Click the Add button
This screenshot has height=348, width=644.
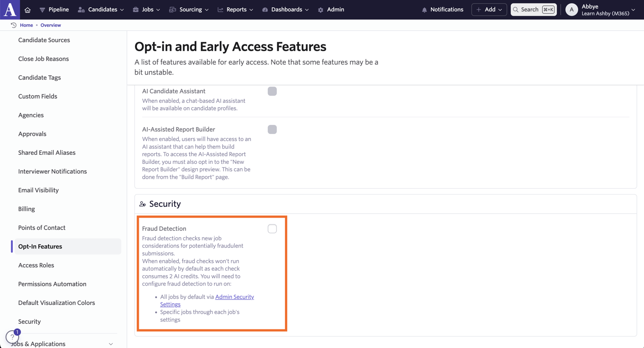click(x=489, y=10)
